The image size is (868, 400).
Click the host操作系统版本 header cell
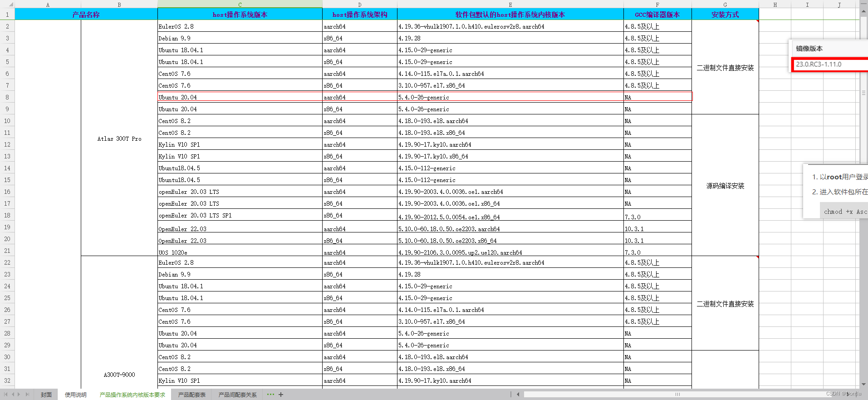(x=240, y=15)
